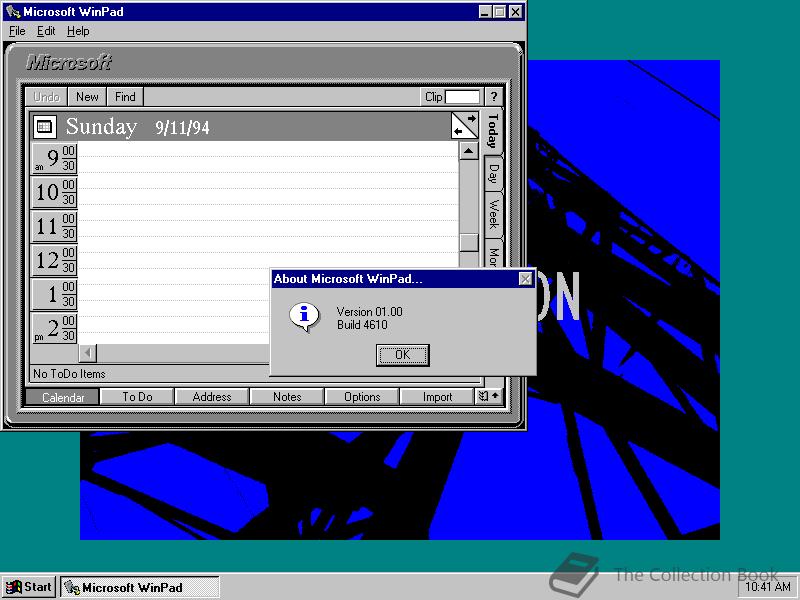Open the To Do section tab
Viewport: 800px width, 600px height.
(137, 397)
